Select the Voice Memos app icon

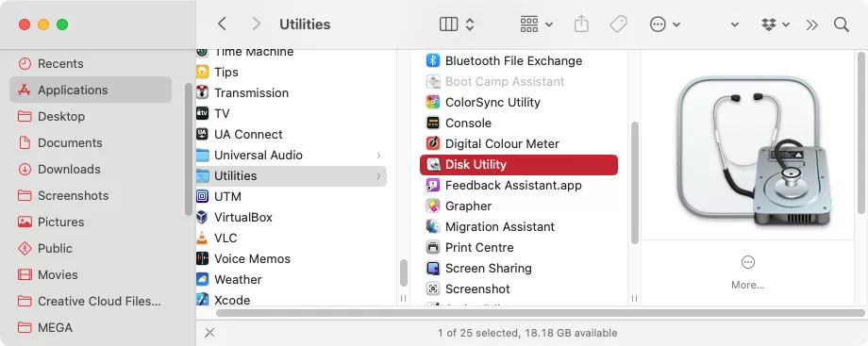pos(203,258)
